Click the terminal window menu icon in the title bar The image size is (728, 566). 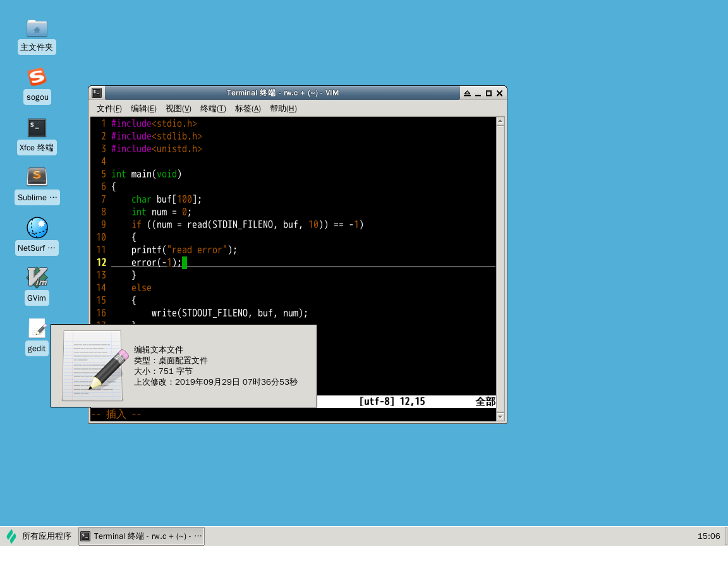point(97,93)
